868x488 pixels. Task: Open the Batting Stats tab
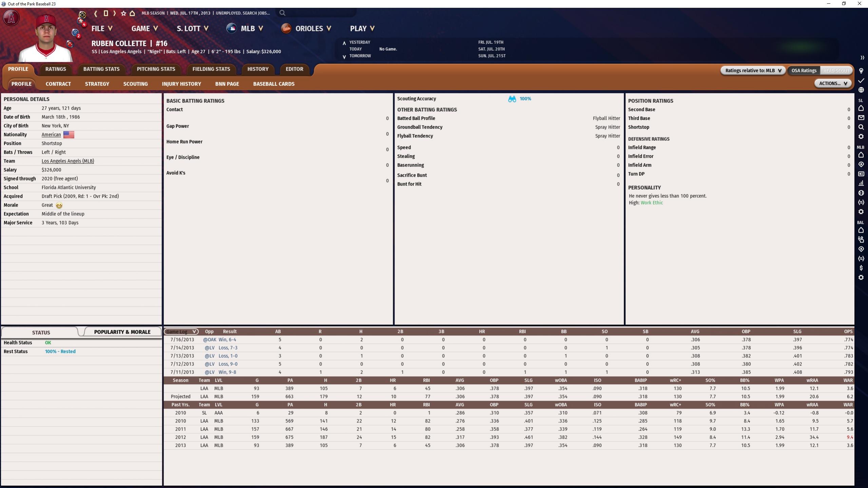click(x=101, y=69)
